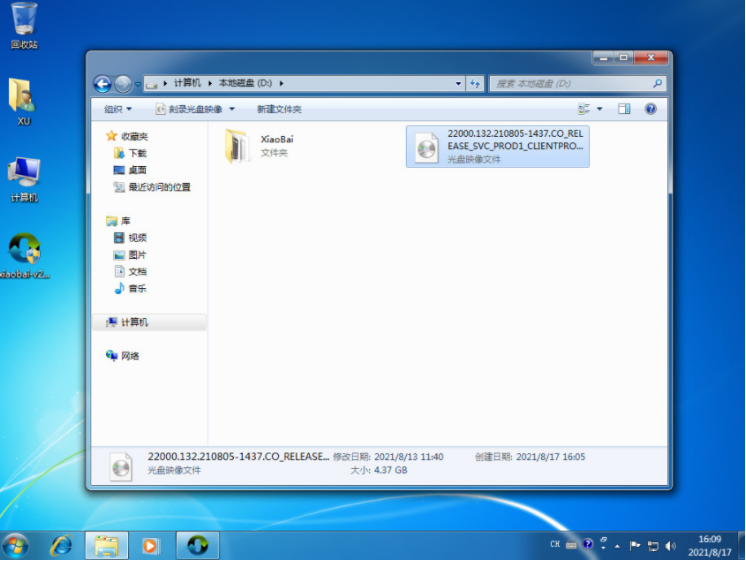Select 桌面 in the navigation pane
Screen dimensions: 746x562
click(137, 170)
